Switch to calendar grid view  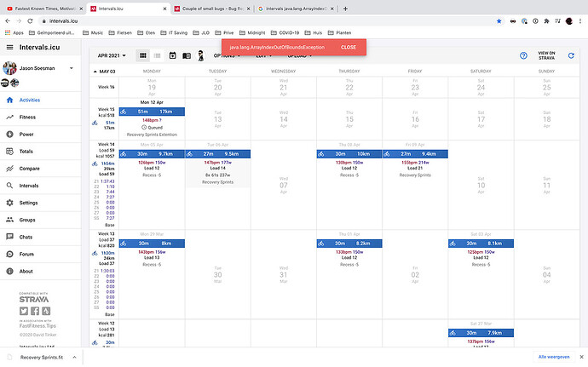click(143, 56)
